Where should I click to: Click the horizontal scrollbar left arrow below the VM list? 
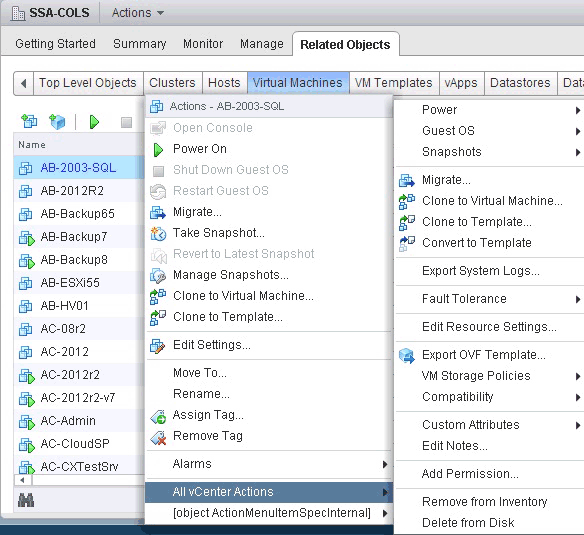coord(23,480)
